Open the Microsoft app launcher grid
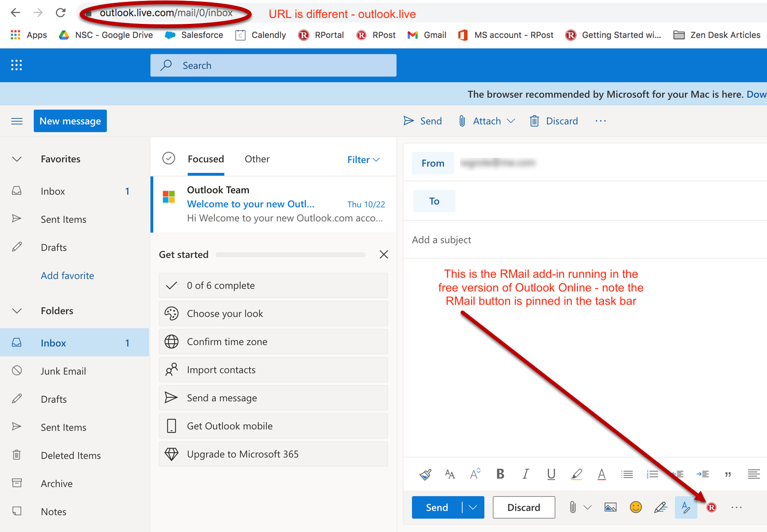 (16, 65)
